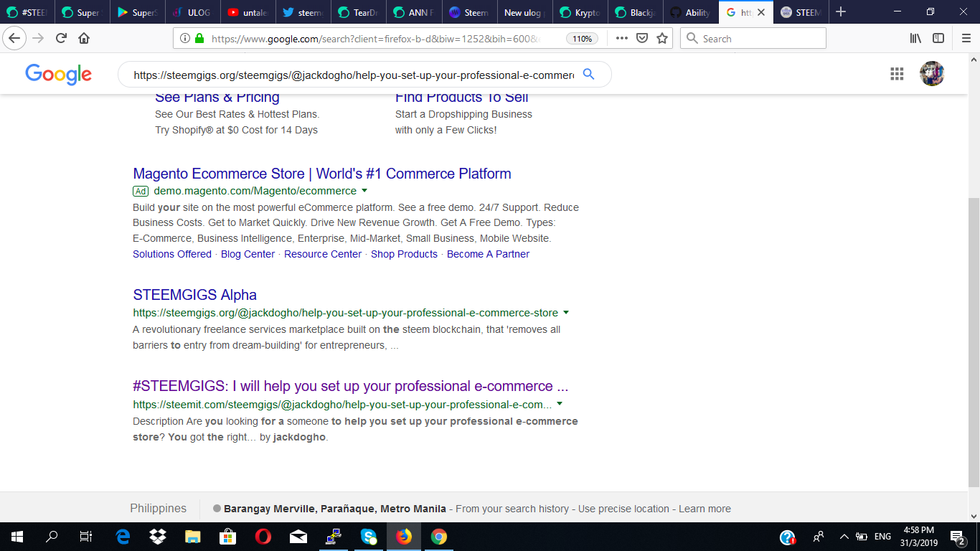980x551 pixels.
Task: Click the Google search magnifier button
Action: [588, 74]
